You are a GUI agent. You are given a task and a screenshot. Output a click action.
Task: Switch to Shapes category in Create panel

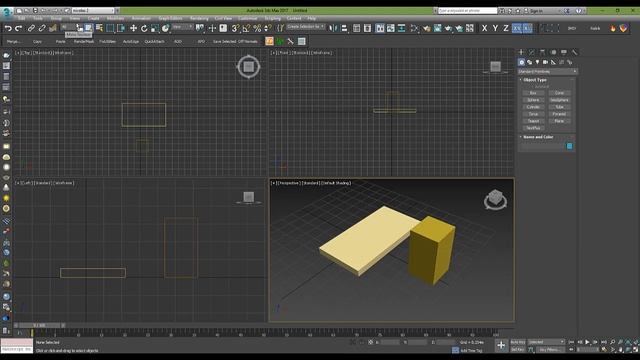529,62
